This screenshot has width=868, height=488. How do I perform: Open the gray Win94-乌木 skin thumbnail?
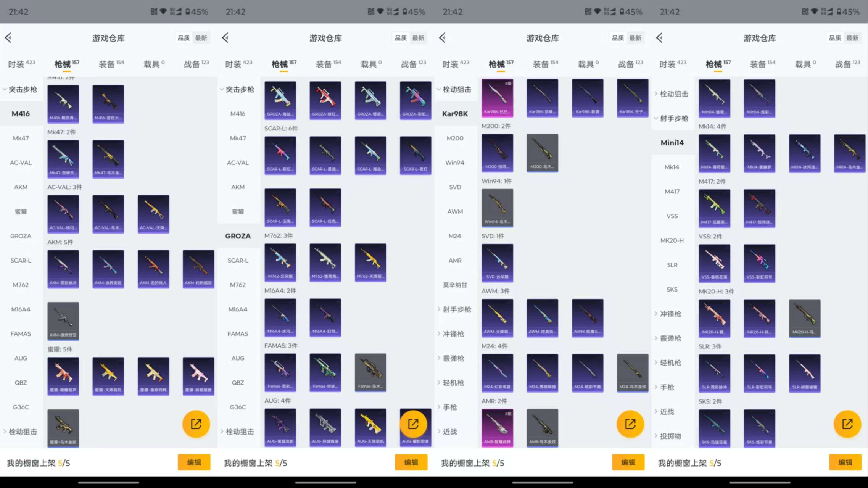click(x=497, y=208)
